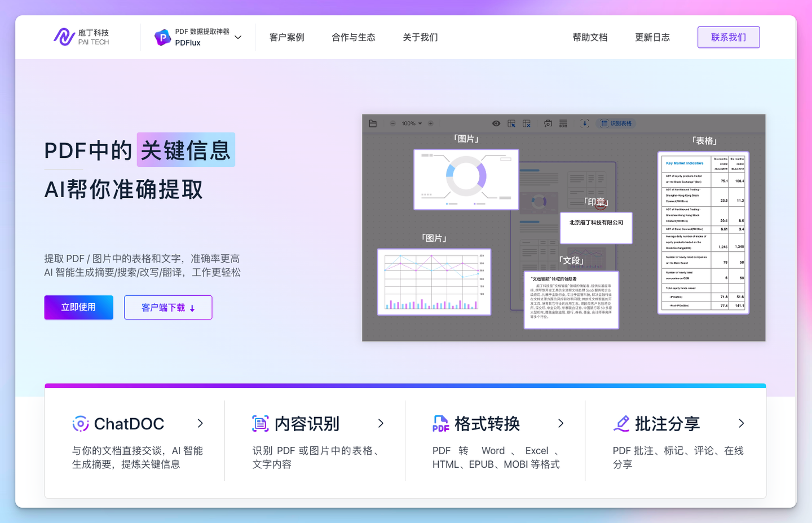The height and width of the screenshot is (523, 812).
Task: Click the 内容识别 document scan icon
Action: tap(260, 423)
